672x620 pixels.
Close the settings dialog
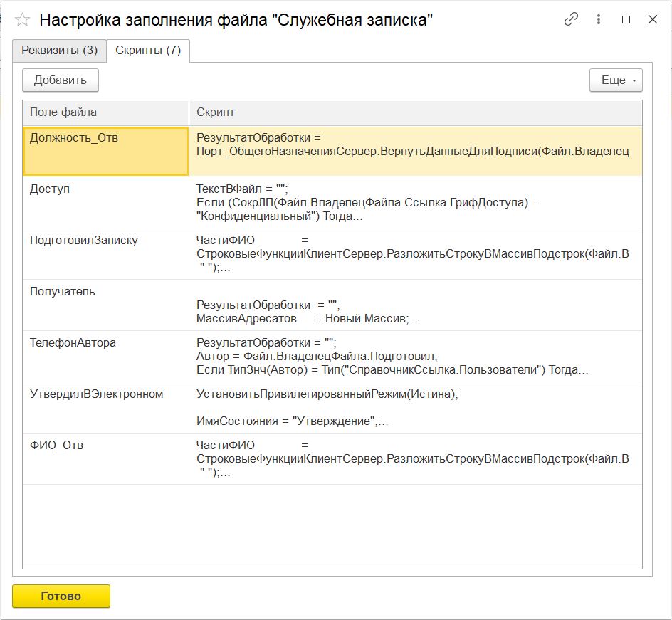click(x=653, y=19)
